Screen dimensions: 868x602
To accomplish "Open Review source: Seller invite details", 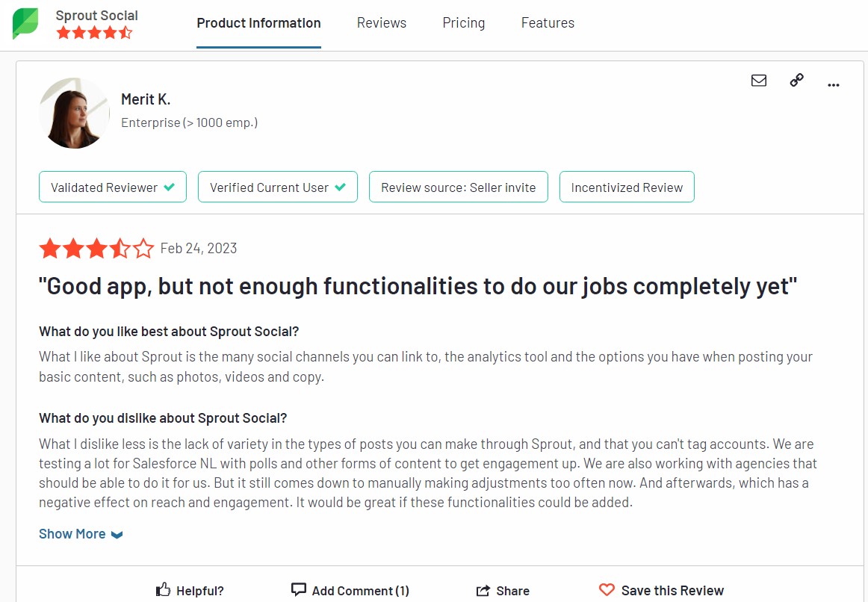I will [458, 187].
